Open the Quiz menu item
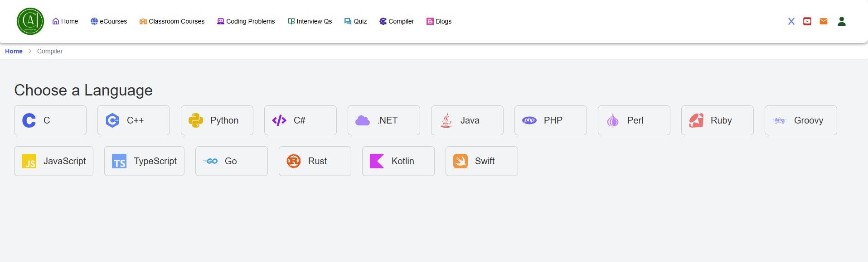 pos(356,21)
